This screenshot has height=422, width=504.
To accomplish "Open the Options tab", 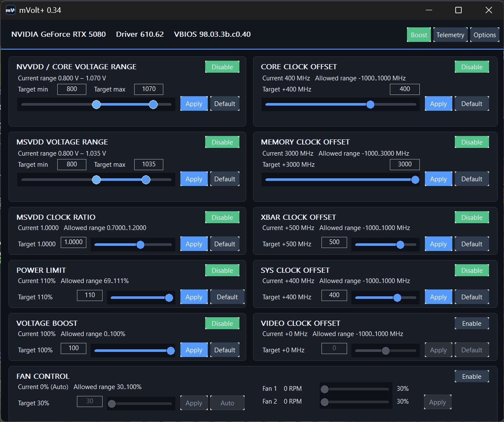I will click(484, 35).
